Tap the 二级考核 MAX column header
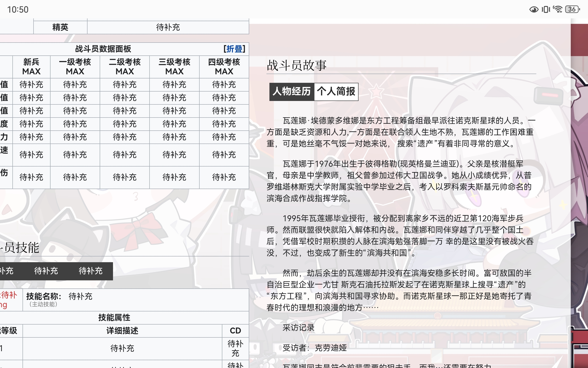 coord(125,67)
